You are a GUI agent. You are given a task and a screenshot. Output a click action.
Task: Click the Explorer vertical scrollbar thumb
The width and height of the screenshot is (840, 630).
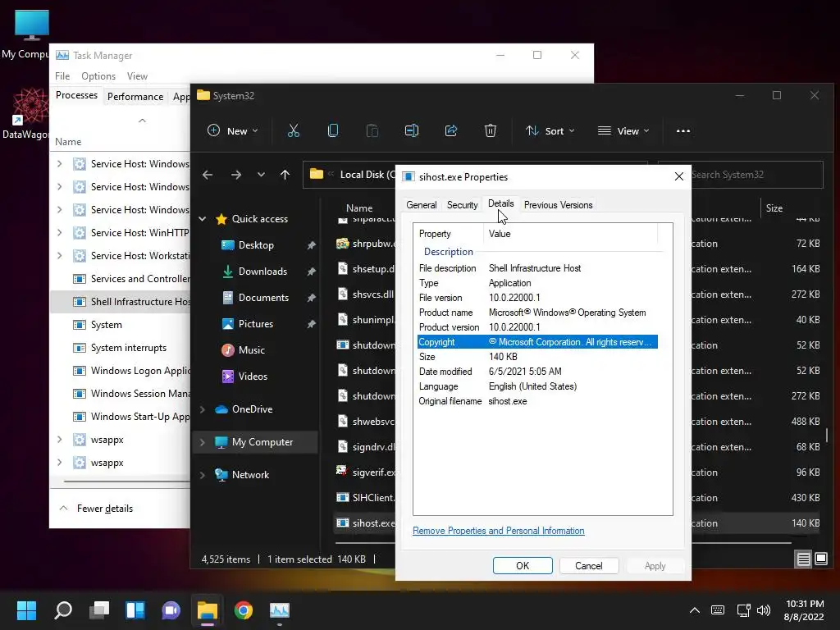coord(827,435)
